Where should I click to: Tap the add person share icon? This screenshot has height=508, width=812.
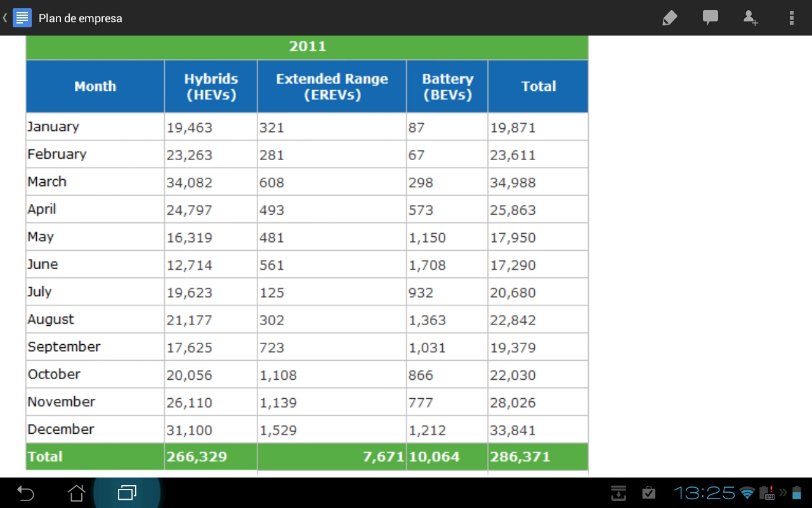[x=750, y=18]
